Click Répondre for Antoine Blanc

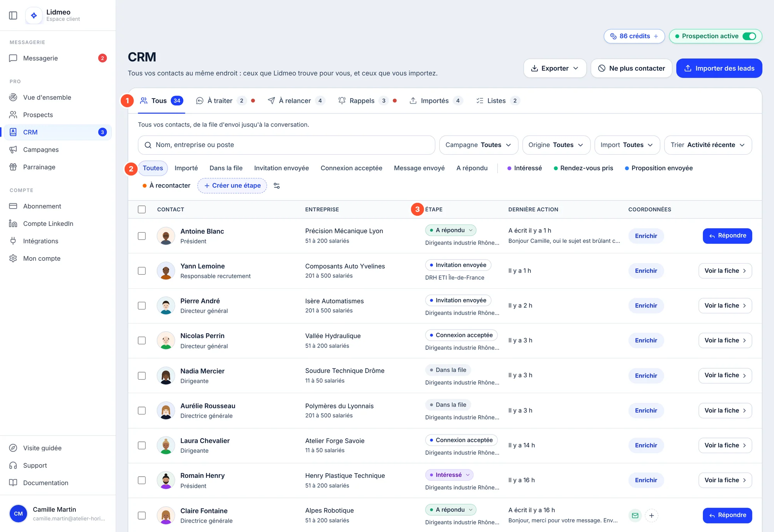coord(727,236)
